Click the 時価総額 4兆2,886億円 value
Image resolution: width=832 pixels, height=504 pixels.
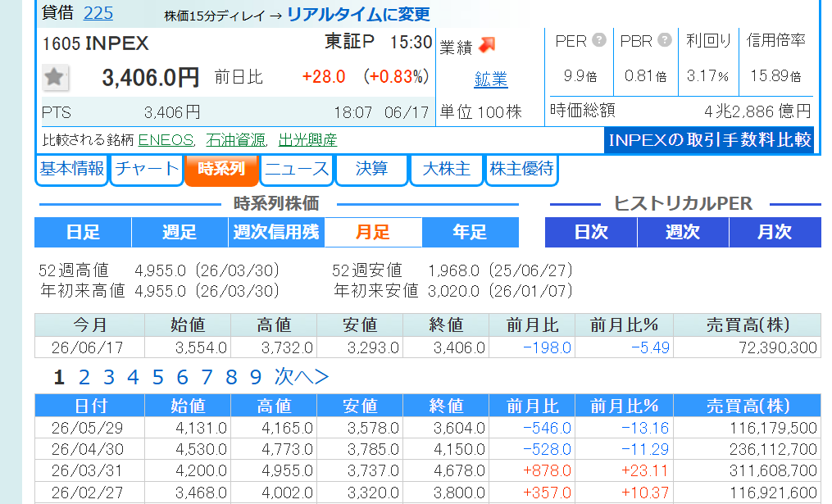tap(757, 111)
